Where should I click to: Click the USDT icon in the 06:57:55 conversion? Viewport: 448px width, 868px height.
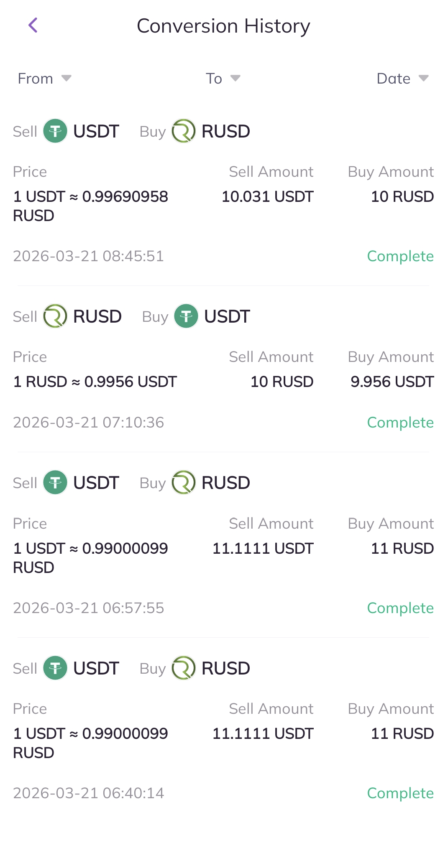click(55, 483)
